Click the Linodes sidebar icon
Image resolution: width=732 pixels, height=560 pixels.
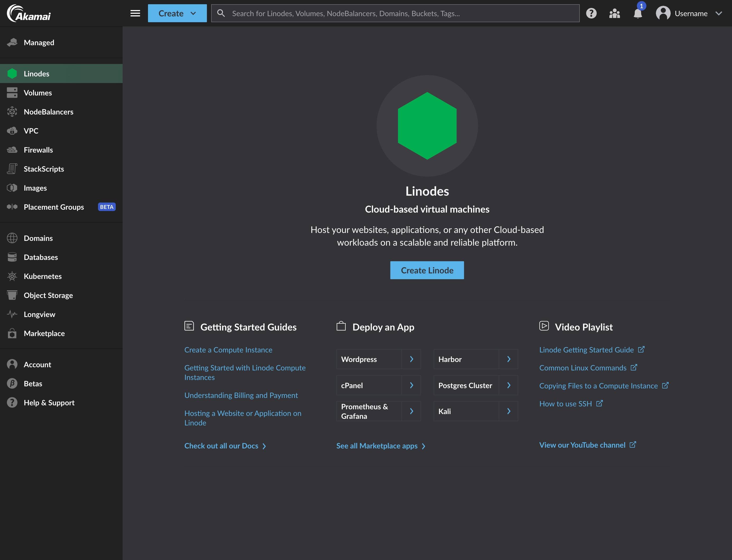click(x=12, y=74)
